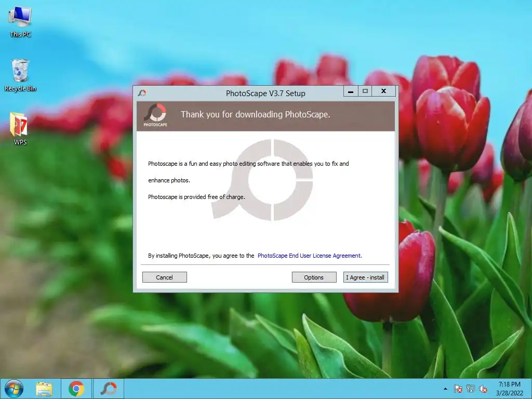532x399 pixels.
Task: Open the Windows Start menu
Action: click(x=14, y=389)
